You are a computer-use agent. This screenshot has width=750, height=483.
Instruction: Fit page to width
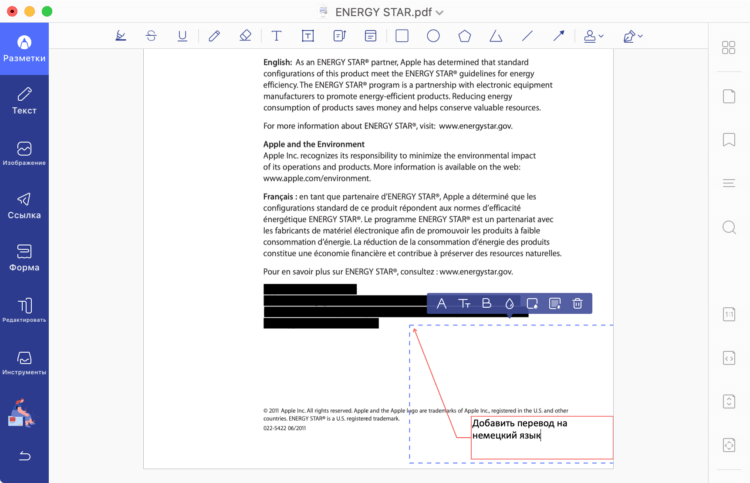tap(728, 358)
